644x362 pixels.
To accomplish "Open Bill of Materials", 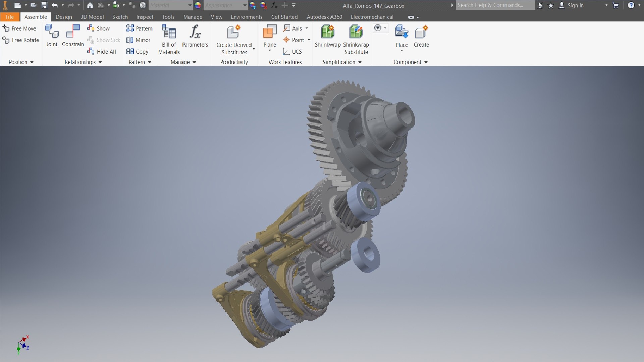I will [169, 39].
